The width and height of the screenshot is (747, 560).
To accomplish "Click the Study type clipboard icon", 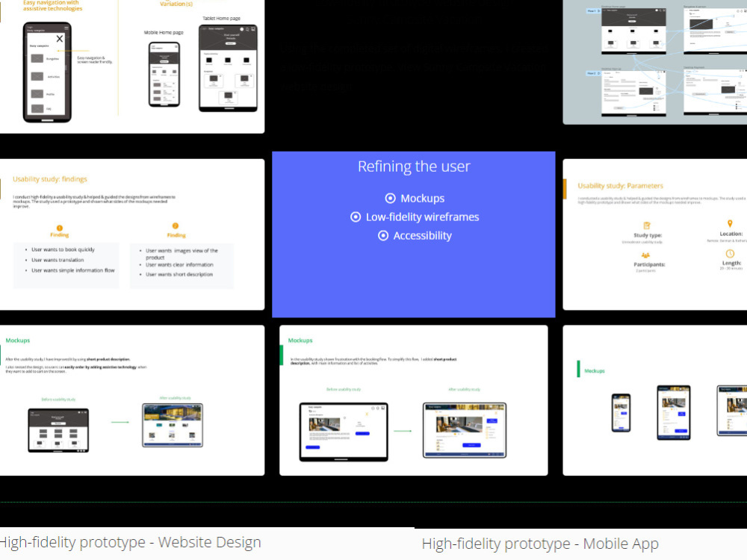I will pos(647,225).
